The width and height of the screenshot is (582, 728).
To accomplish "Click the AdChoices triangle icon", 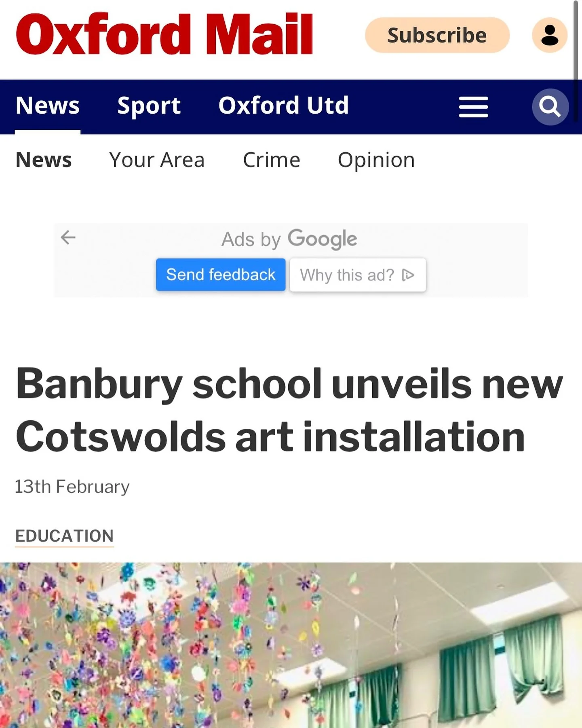I will coord(408,275).
